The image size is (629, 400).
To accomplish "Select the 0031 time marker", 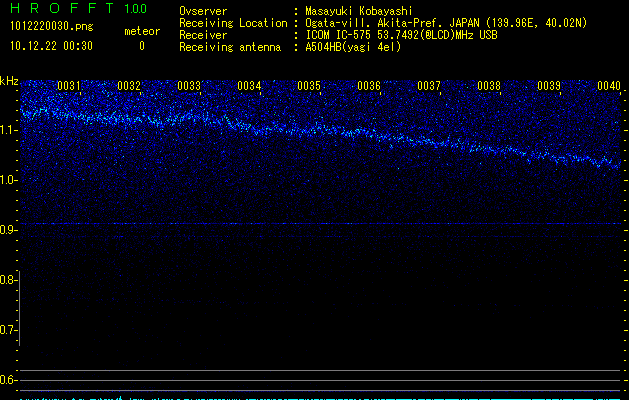I will (69, 86).
